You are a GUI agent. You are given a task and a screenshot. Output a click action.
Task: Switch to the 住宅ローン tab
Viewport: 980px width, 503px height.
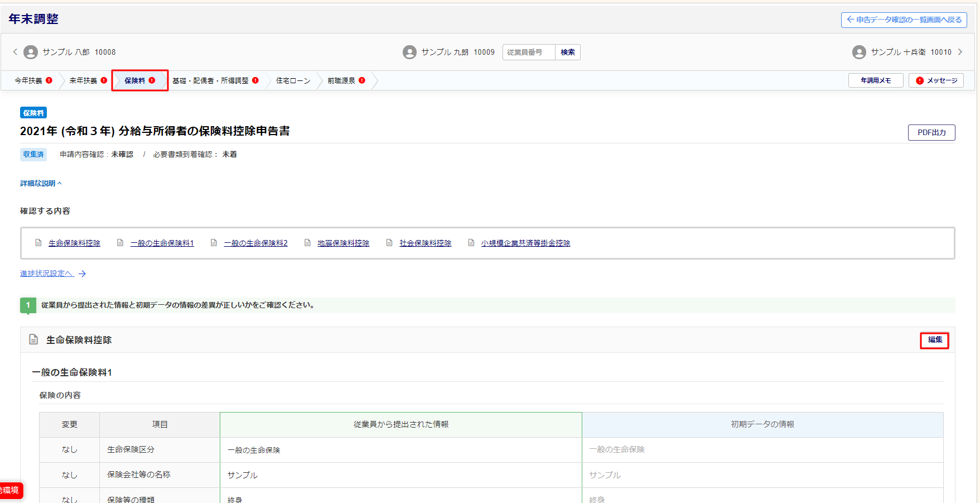click(x=293, y=80)
